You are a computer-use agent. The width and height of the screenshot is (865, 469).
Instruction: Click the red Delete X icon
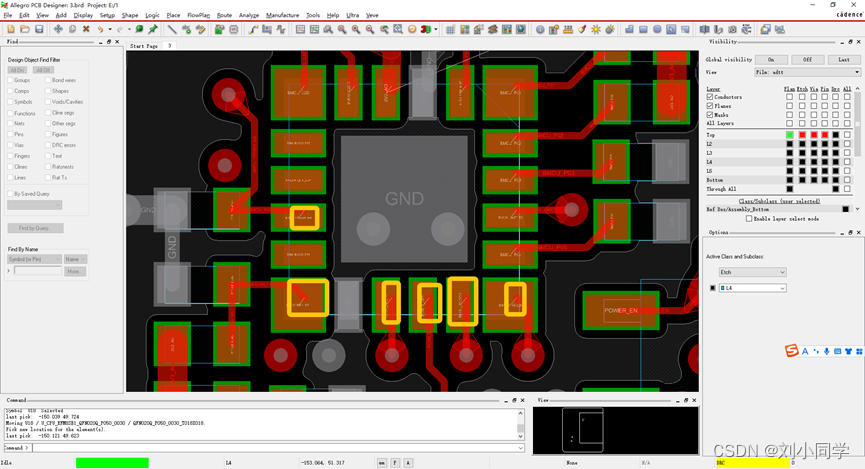coord(86,29)
